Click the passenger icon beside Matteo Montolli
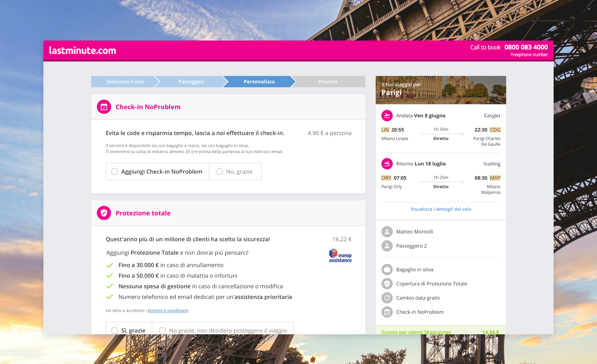Screen dimensions: 597x364 [x=387, y=232]
